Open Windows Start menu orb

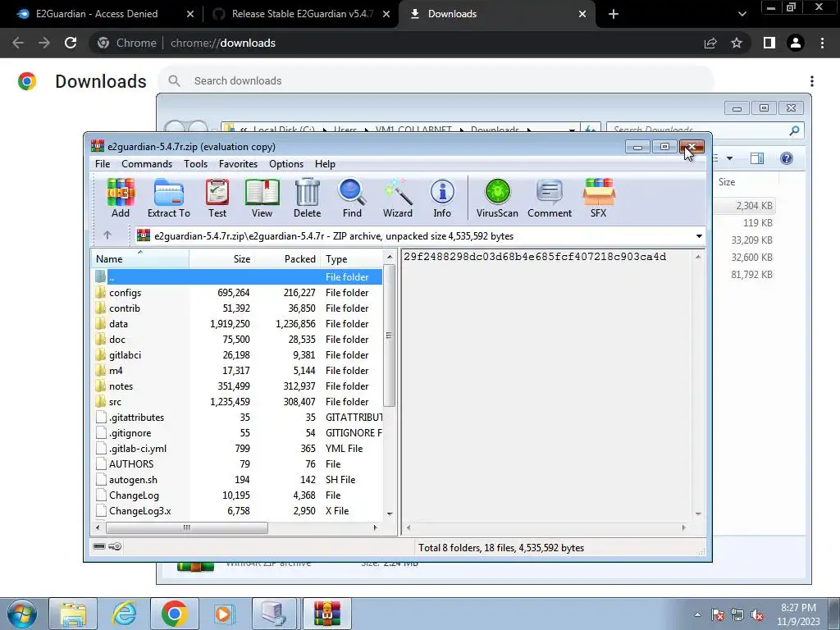point(22,614)
